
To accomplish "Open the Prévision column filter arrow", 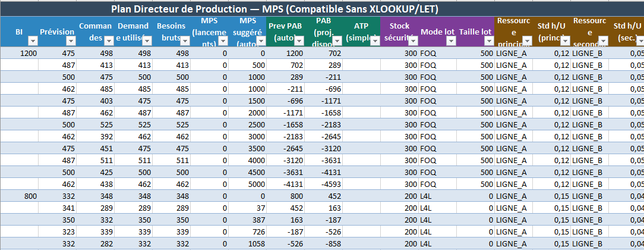I will tap(71, 40).
